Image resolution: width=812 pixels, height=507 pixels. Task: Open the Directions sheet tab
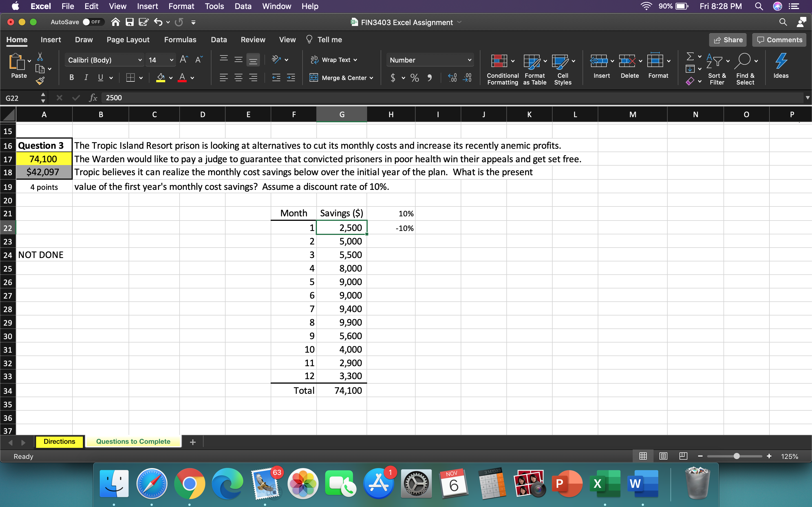tap(59, 442)
